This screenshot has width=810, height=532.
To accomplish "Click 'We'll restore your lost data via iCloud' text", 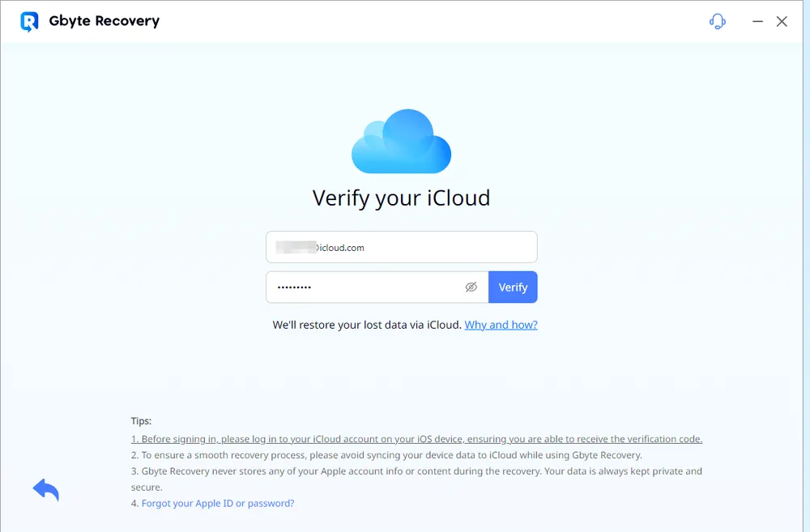I will 367,325.
